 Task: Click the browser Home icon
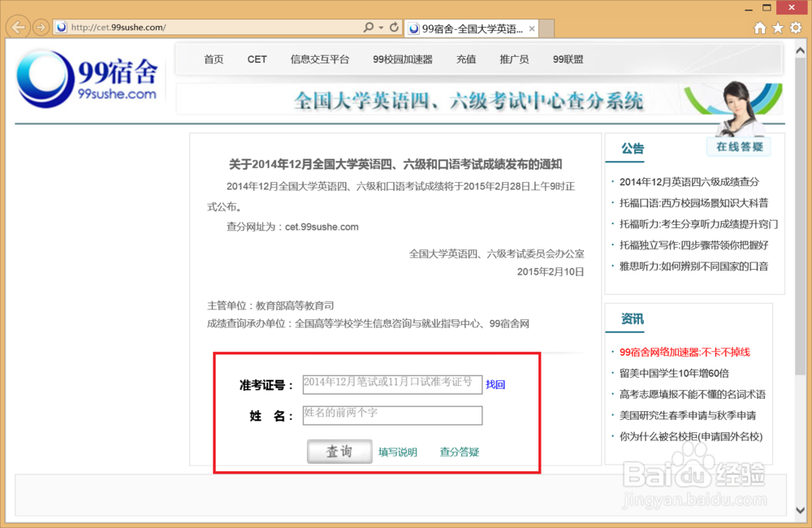760,28
